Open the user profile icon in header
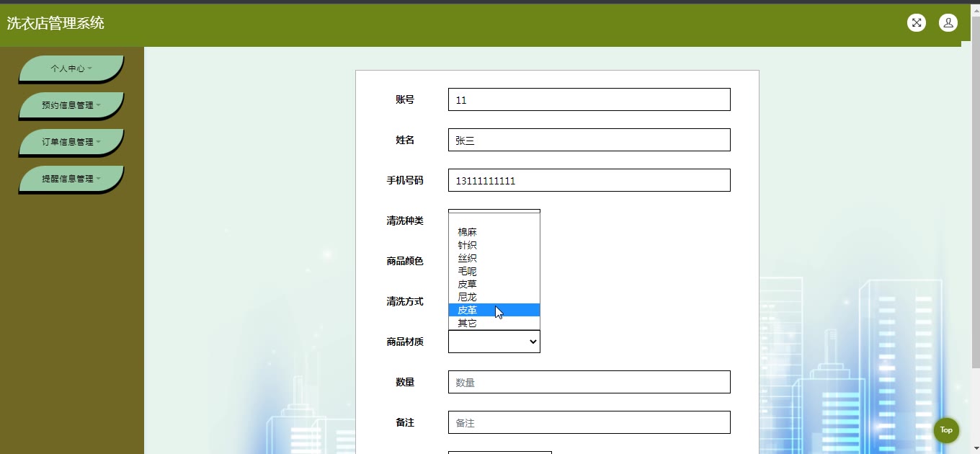 click(948, 22)
